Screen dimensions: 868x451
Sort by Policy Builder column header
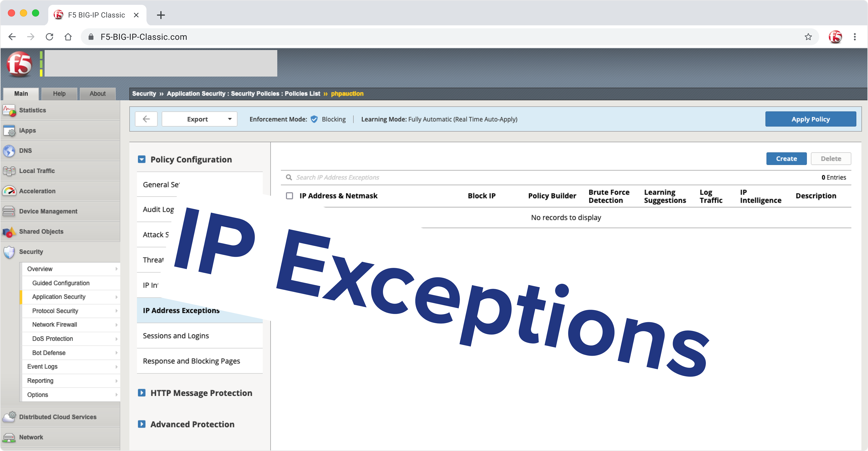pyautogui.click(x=552, y=196)
